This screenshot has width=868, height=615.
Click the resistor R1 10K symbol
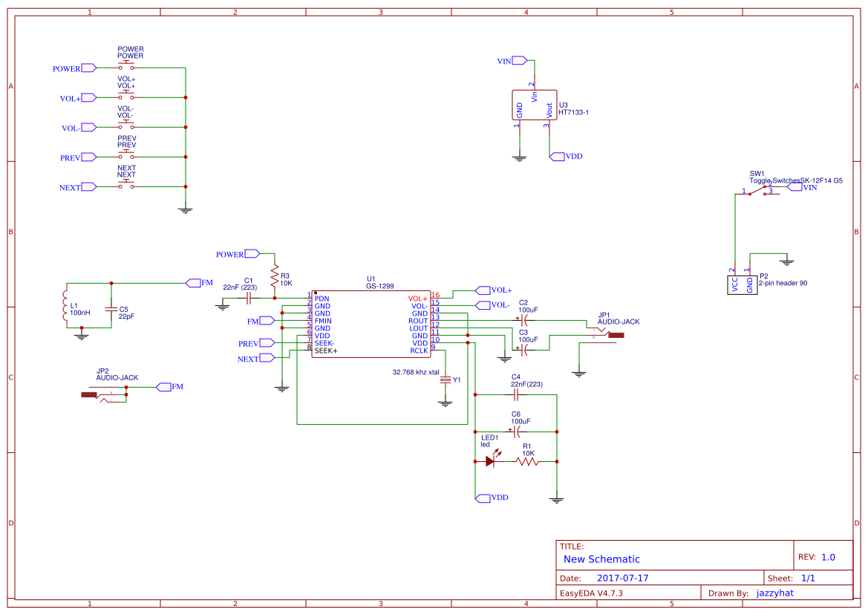(527, 461)
